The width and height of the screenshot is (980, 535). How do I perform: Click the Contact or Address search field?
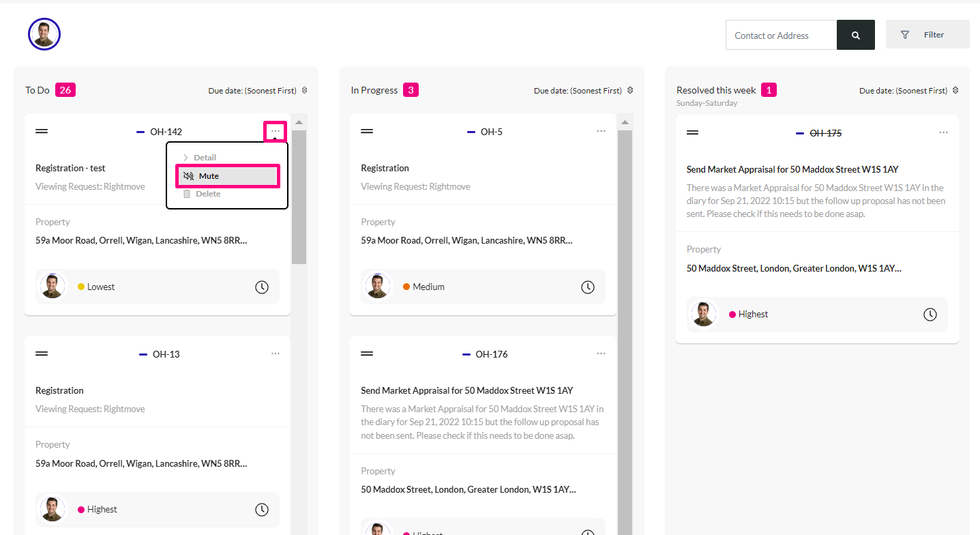tap(782, 35)
